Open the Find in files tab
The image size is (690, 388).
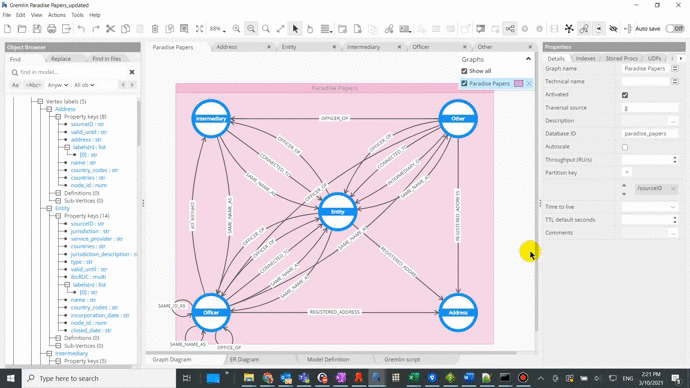click(106, 59)
